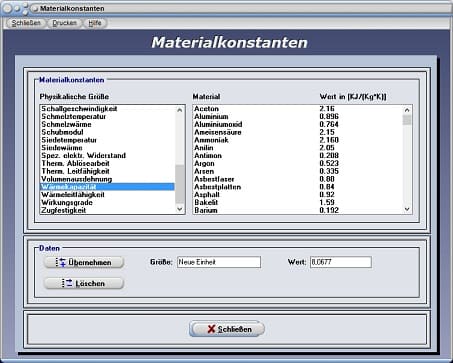
Task: Select Siedetemperatur in the quantity list
Action: tap(107, 140)
